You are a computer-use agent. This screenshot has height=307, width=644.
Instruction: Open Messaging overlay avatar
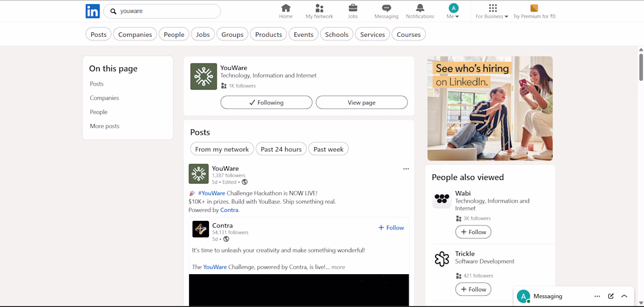(x=523, y=296)
